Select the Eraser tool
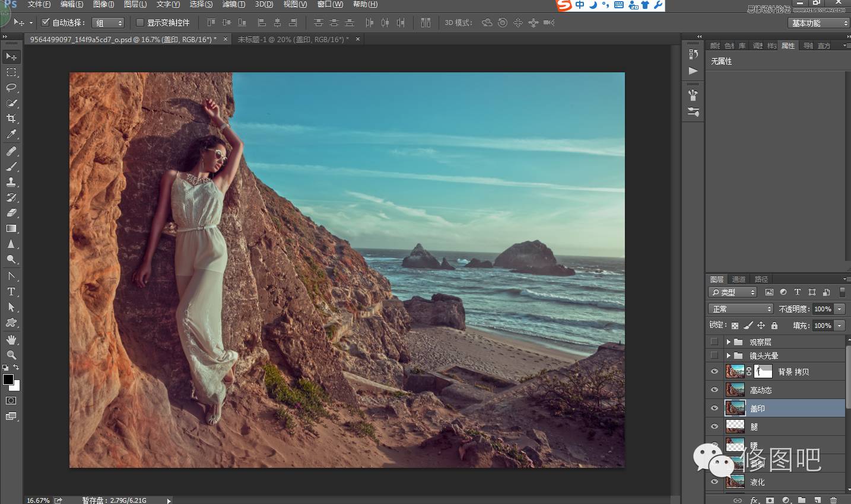This screenshot has width=851, height=504. [x=11, y=213]
